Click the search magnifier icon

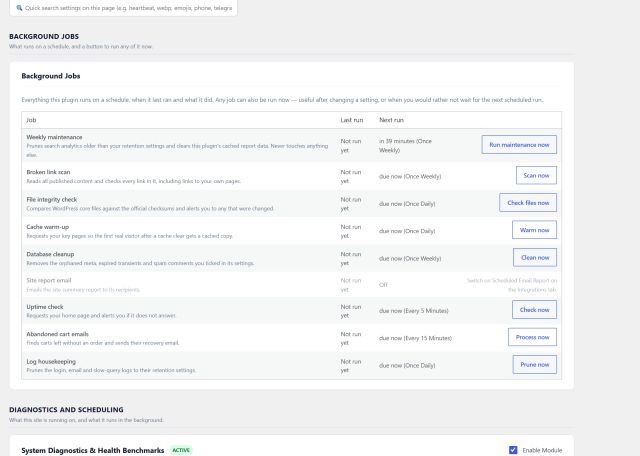pyautogui.click(x=19, y=8)
